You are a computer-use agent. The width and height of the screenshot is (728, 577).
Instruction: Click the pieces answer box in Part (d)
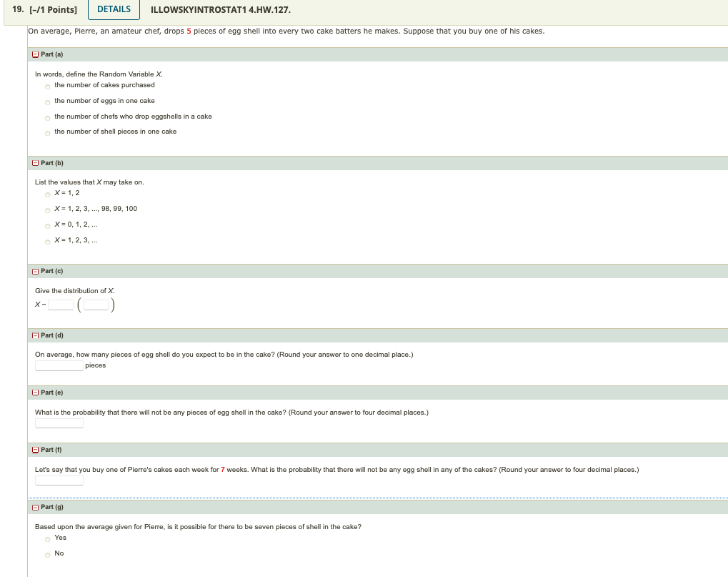pos(59,365)
